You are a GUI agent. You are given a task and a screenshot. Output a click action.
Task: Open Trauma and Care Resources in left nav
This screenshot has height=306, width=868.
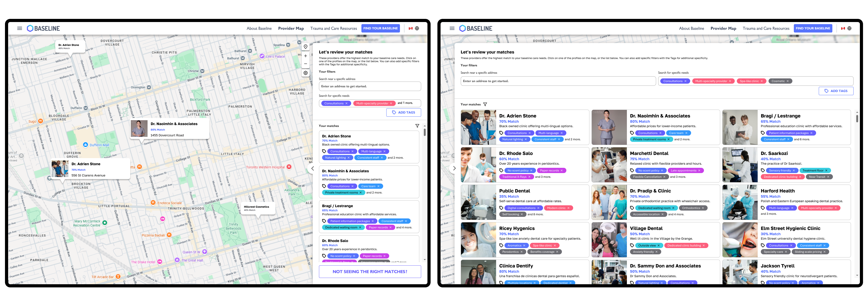point(333,28)
